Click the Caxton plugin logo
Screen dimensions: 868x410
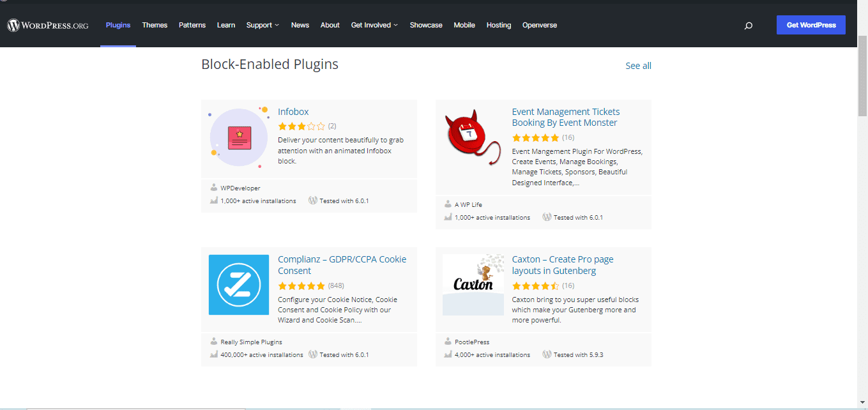click(x=473, y=285)
